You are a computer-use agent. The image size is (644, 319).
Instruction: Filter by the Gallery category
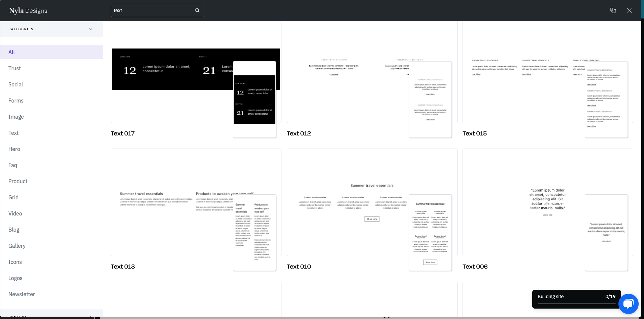tap(52, 246)
